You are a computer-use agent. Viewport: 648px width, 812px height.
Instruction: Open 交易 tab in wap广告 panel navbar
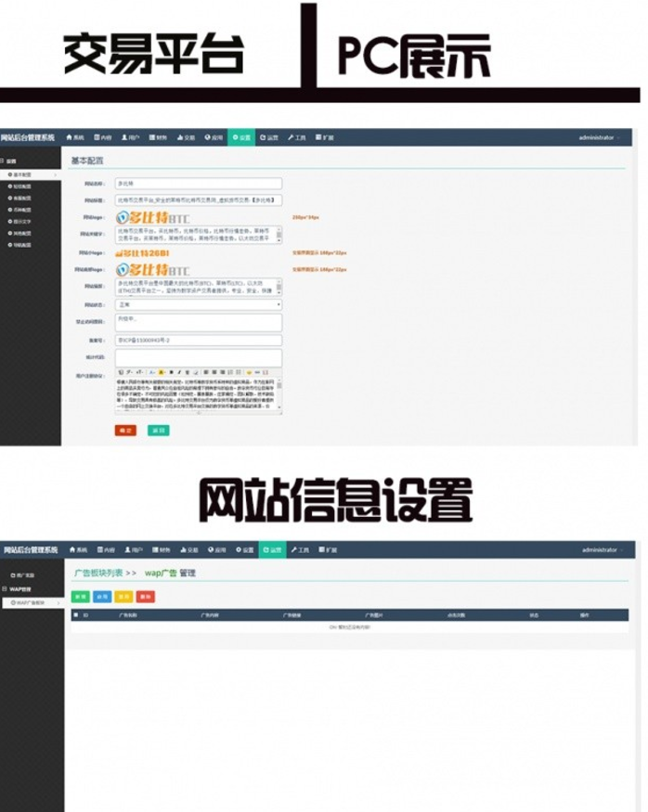(x=189, y=549)
